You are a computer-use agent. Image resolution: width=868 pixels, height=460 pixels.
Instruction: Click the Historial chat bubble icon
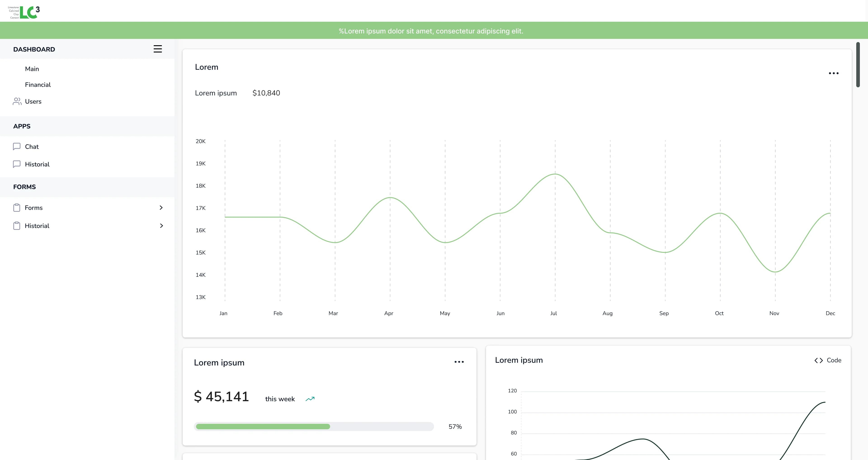(17, 164)
